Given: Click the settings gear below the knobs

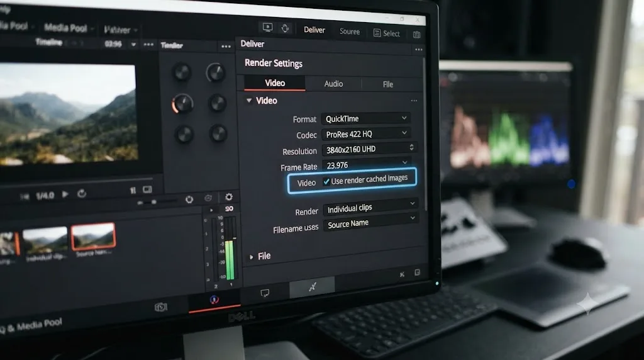Looking at the screenshot, I should (x=229, y=197).
